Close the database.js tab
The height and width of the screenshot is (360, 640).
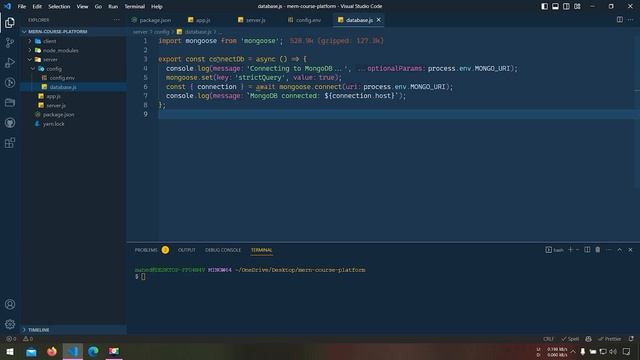(x=378, y=20)
